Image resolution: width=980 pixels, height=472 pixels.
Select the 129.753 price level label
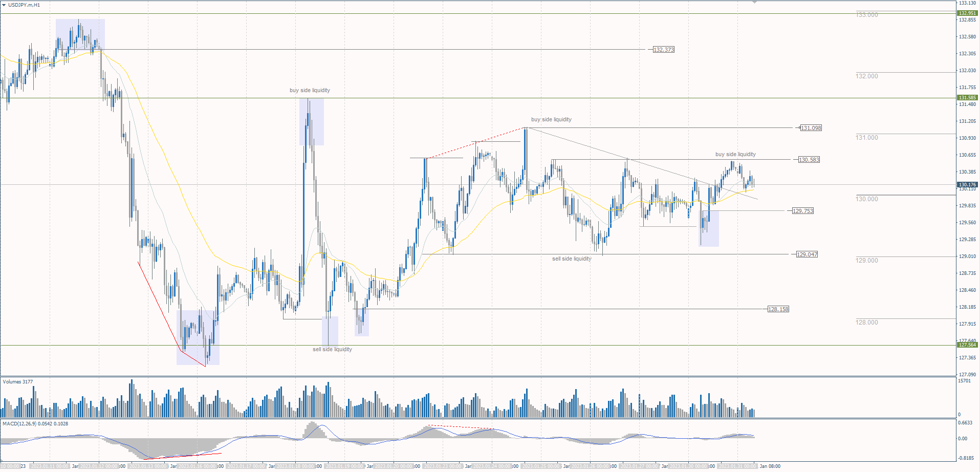tap(803, 211)
